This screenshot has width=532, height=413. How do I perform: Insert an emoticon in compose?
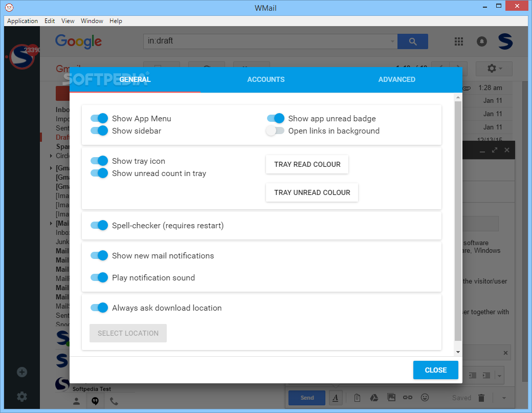point(425,397)
